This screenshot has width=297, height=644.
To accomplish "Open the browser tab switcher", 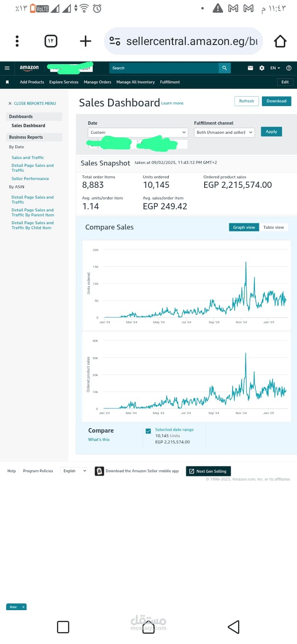I will pyautogui.click(x=51, y=41).
